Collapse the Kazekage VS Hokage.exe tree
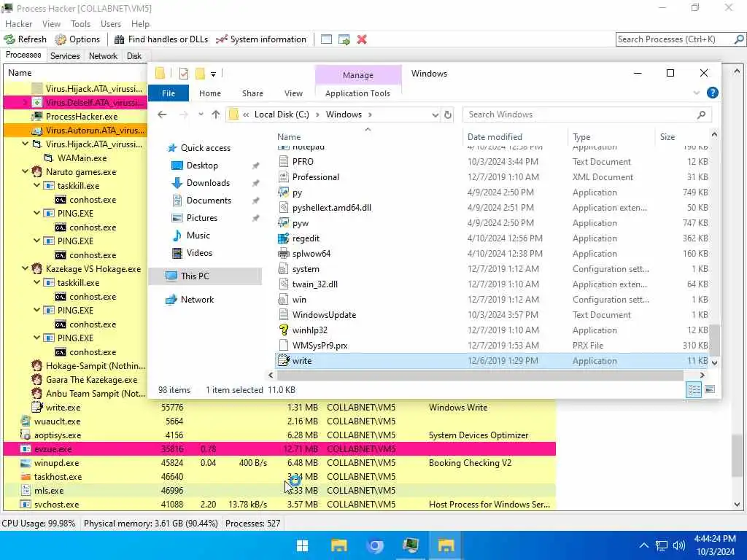 coord(26,268)
